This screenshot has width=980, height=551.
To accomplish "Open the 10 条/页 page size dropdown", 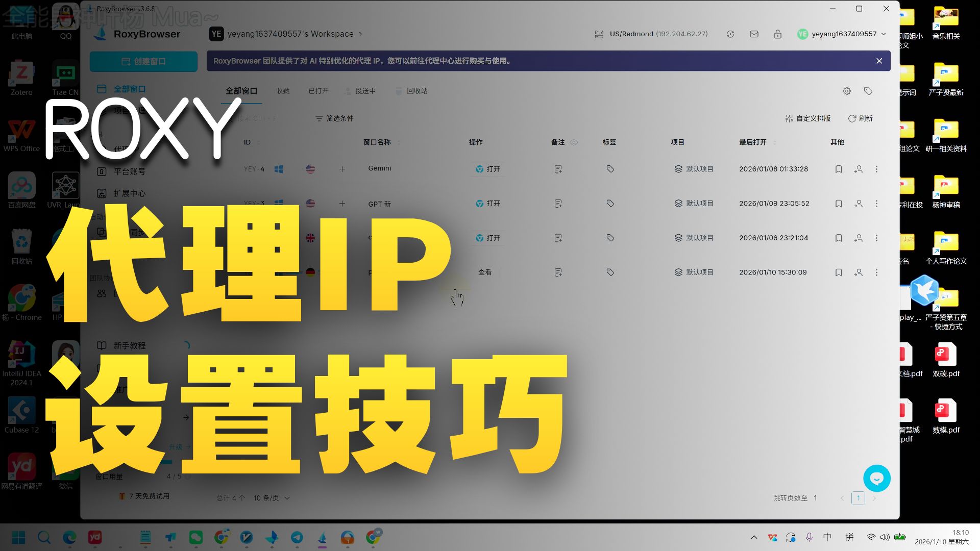I will point(272,498).
